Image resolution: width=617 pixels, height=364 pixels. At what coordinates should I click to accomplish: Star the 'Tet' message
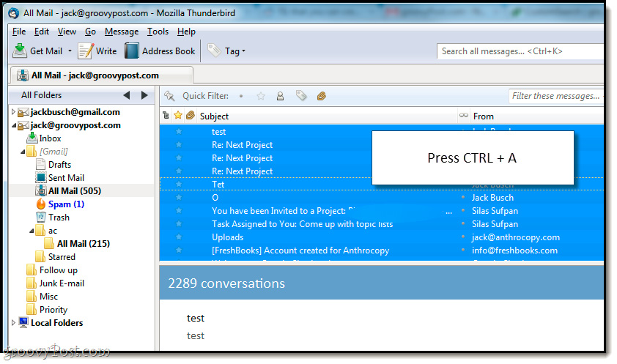pyautogui.click(x=179, y=185)
